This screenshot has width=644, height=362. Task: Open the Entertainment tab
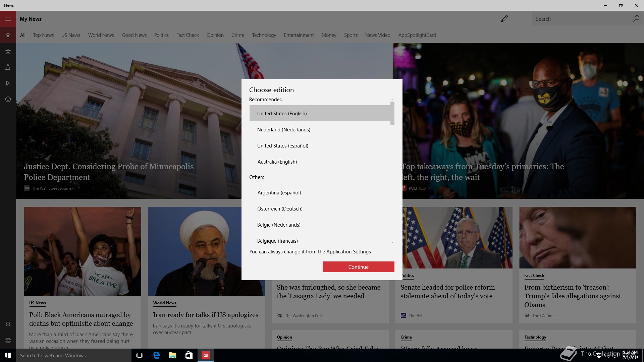click(299, 35)
